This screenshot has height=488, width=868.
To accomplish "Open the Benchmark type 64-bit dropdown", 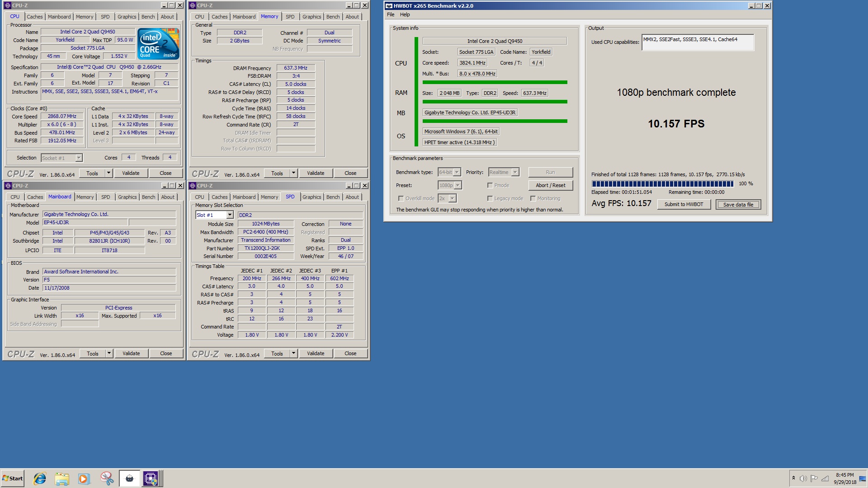I will [x=457, y=172].
